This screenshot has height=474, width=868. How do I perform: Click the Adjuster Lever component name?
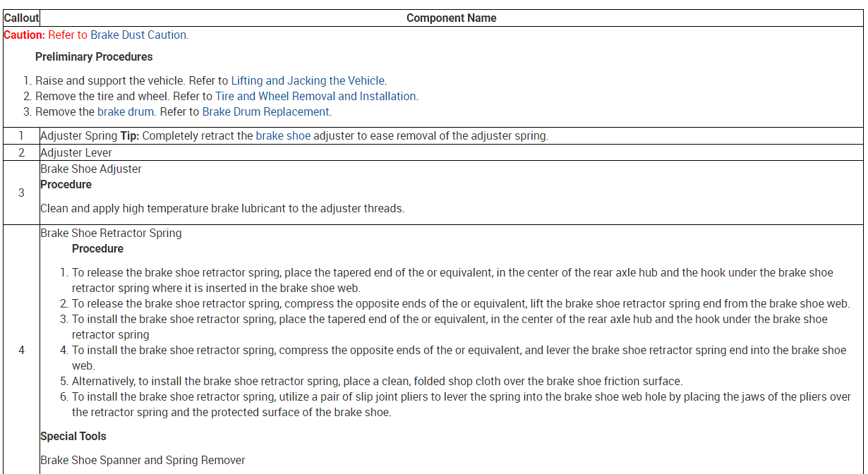point(76,152)
